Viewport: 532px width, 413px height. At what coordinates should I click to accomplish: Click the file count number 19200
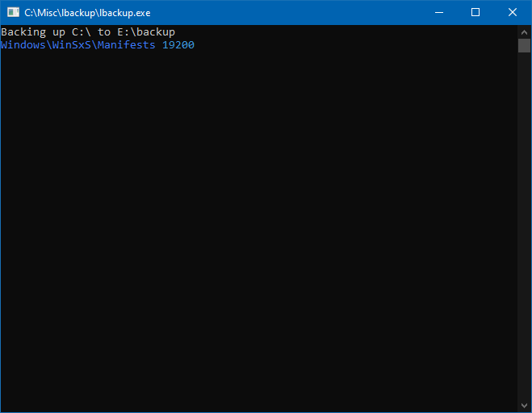(x=178, y=45)
